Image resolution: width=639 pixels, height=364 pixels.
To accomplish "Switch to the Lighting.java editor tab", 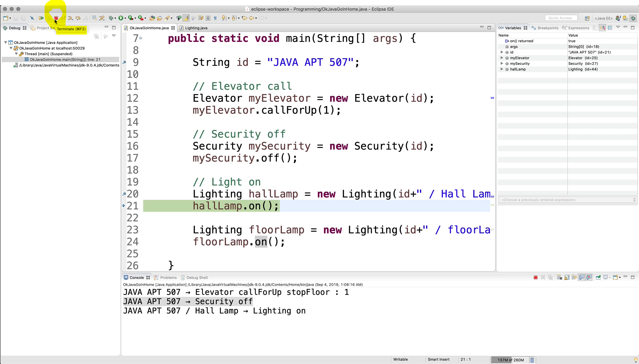I will [196, 28].
